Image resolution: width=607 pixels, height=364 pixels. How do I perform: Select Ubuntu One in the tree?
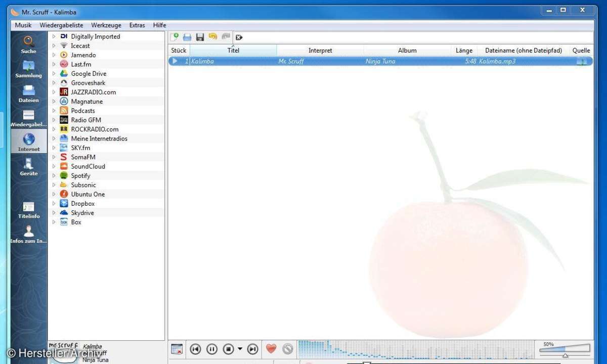[x=88, y=194]
